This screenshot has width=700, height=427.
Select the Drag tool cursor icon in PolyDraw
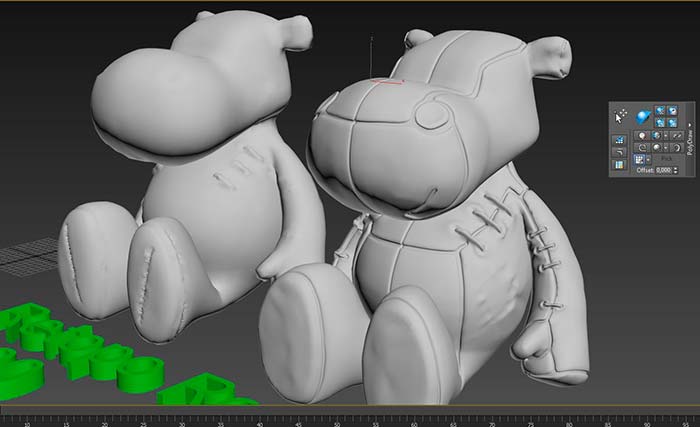pyautogui.click(x=619, y=115)
